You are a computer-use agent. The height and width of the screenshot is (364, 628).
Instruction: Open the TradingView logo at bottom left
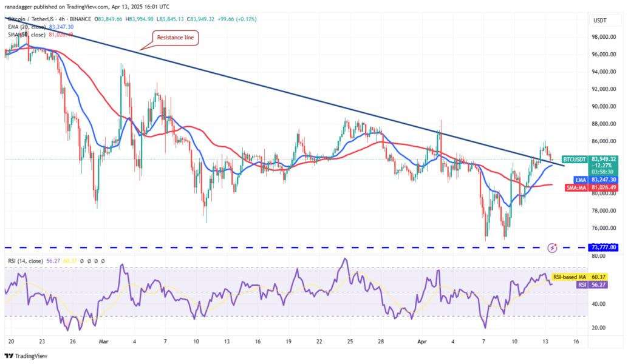26,356
